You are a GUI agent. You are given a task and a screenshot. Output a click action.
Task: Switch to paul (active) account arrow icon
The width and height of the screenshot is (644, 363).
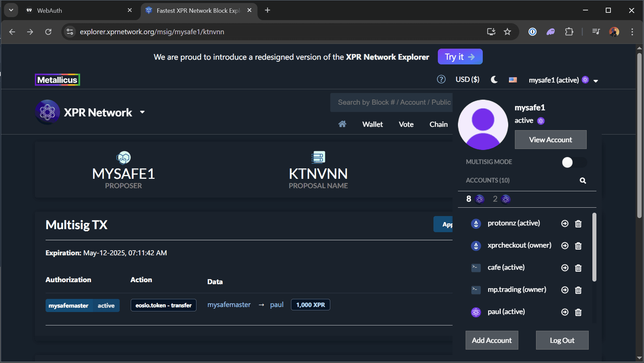[x=565, y=312]
